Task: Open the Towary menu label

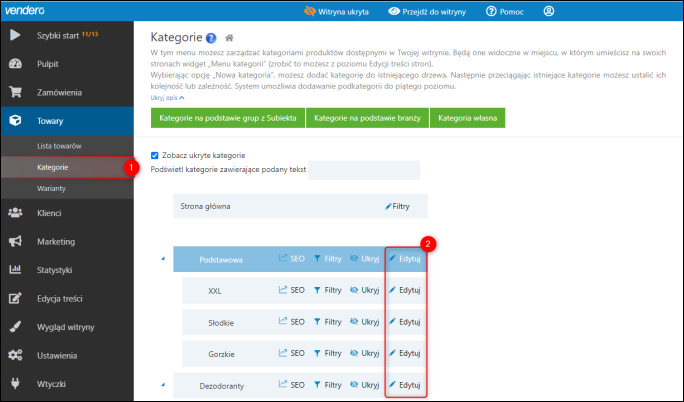Action: tap(50, 121)
